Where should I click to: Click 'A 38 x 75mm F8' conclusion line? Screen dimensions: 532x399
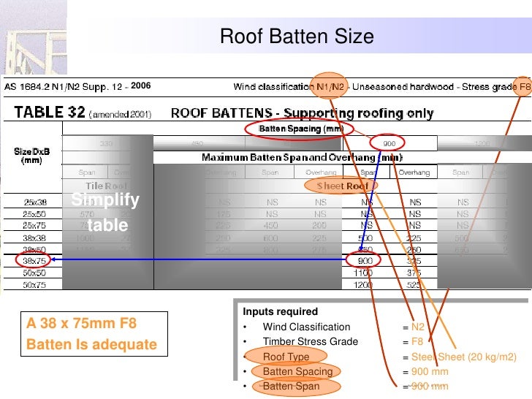81,323
